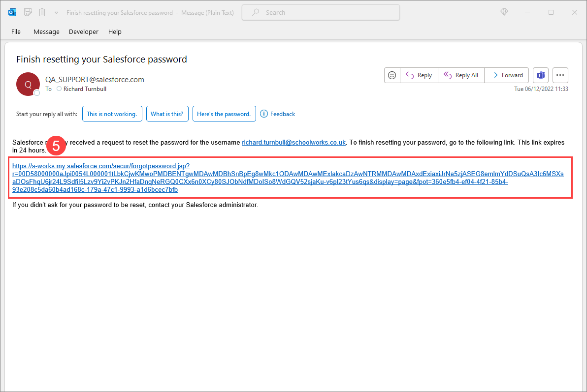The height and width of the screenshot is (392, 587).
Task: Choose "This is not working." suggested reply
Action: (112, 114)
